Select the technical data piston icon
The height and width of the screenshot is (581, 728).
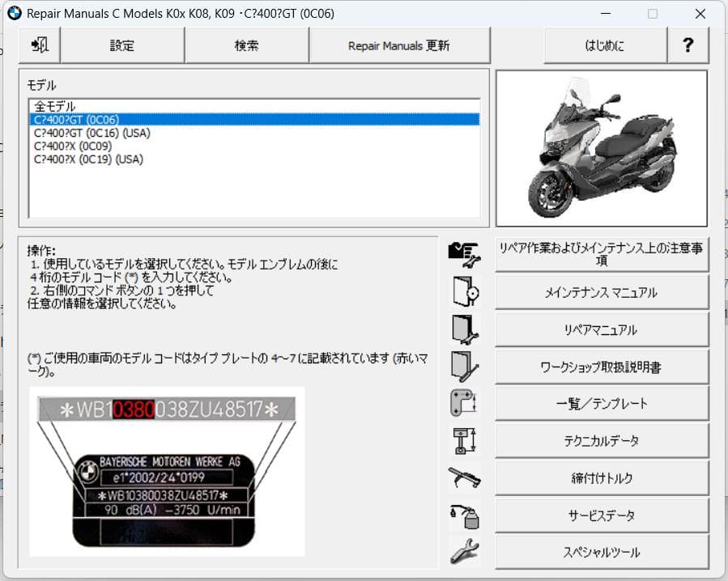pos(464,440)
